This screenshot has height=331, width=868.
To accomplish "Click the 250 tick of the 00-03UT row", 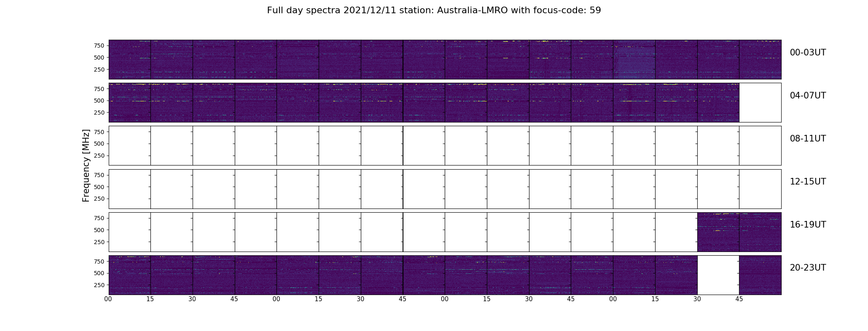I will point(99,70).
